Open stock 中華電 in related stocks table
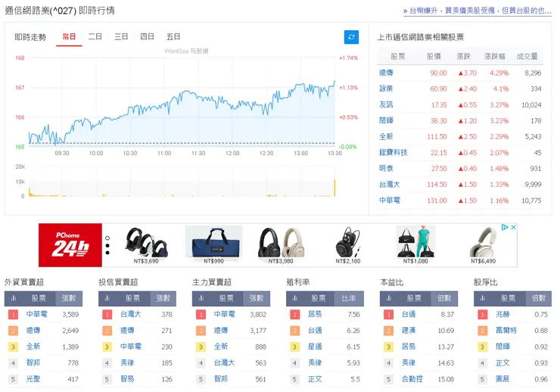Screen dimensions: 560x392 point(390,201)
